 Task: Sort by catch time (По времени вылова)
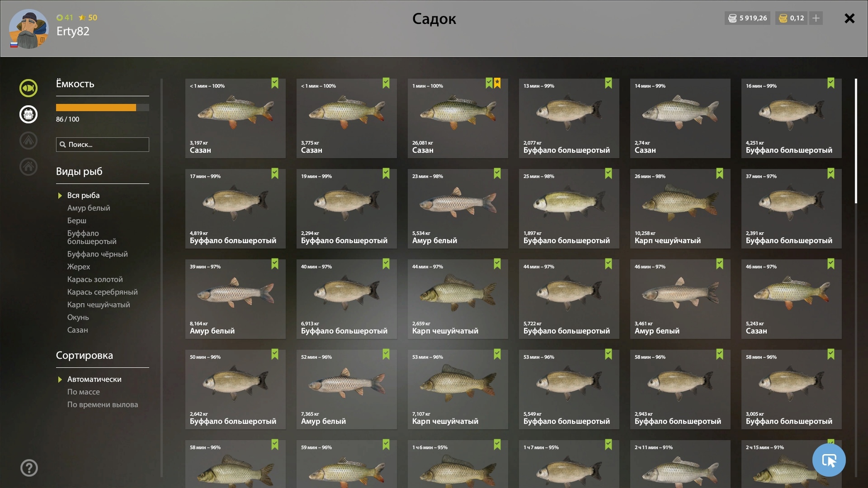coord(103,404)
